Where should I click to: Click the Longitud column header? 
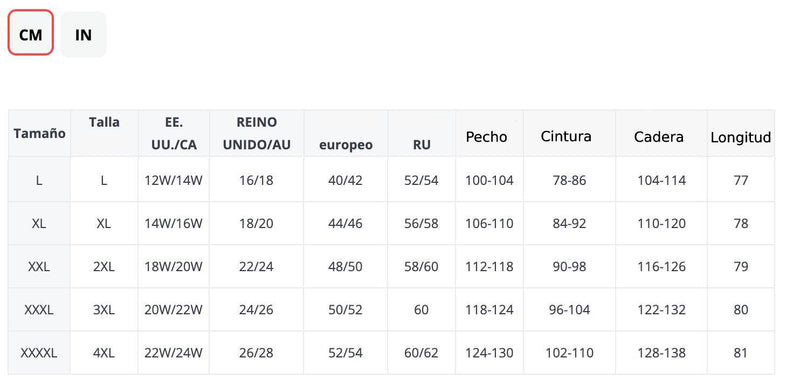(x=741, y=137)
